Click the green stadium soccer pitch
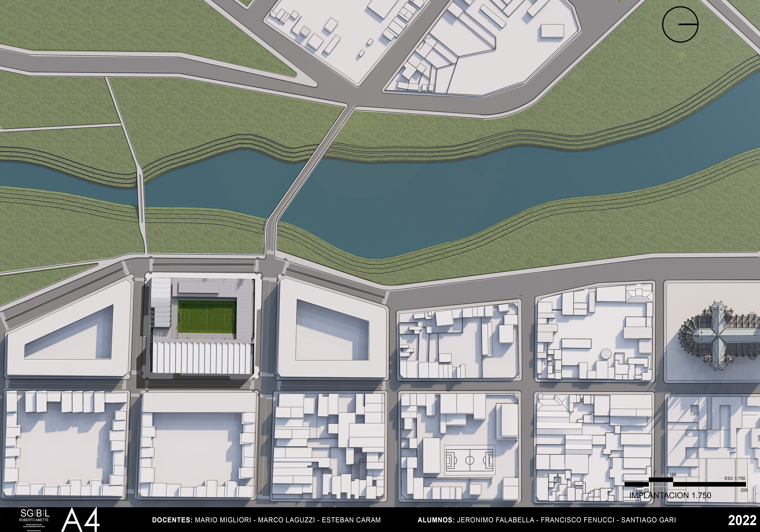This screenshot has width=760, height=532. point(207,316)
